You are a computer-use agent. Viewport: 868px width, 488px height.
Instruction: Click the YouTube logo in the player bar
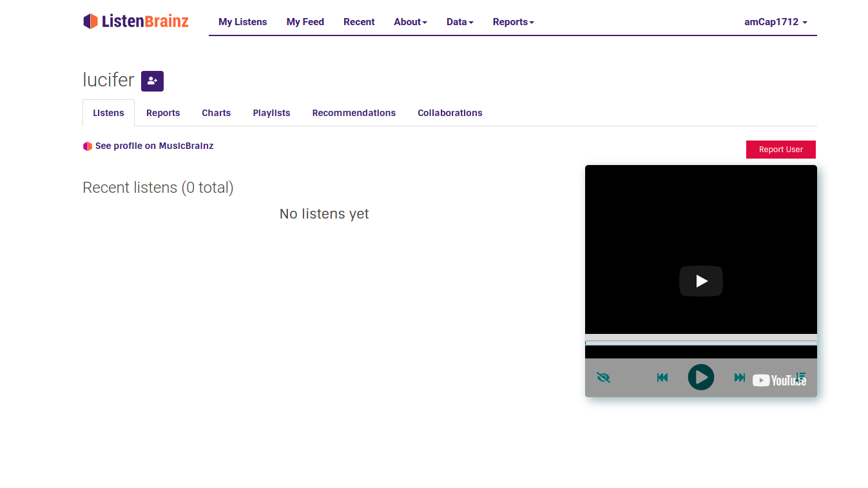pyautogui.click(x=773, y=380)
